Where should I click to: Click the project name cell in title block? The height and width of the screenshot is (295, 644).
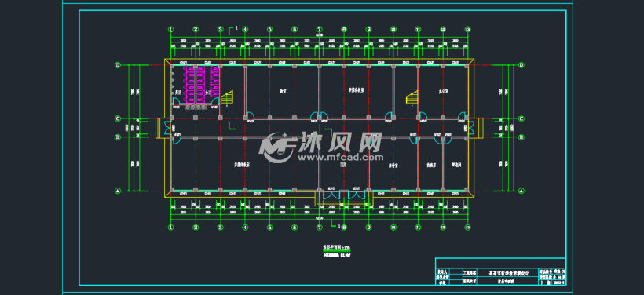click(x=507, y=272)
